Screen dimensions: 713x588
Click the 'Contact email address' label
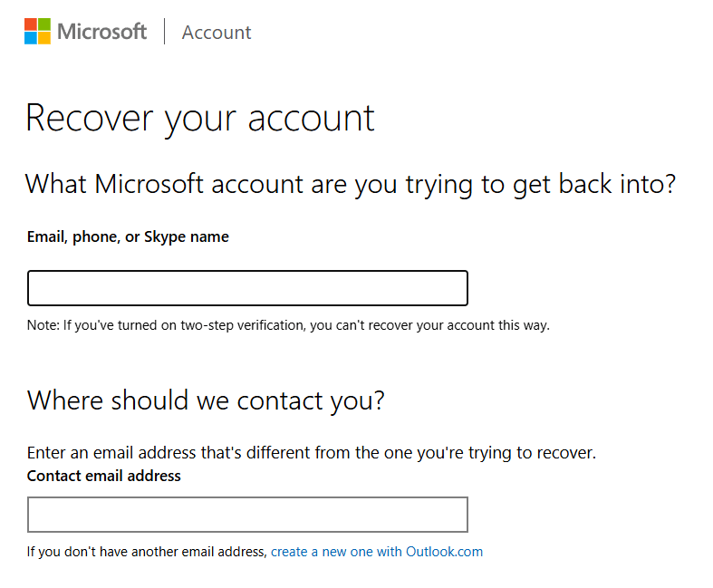pos(103,476)
